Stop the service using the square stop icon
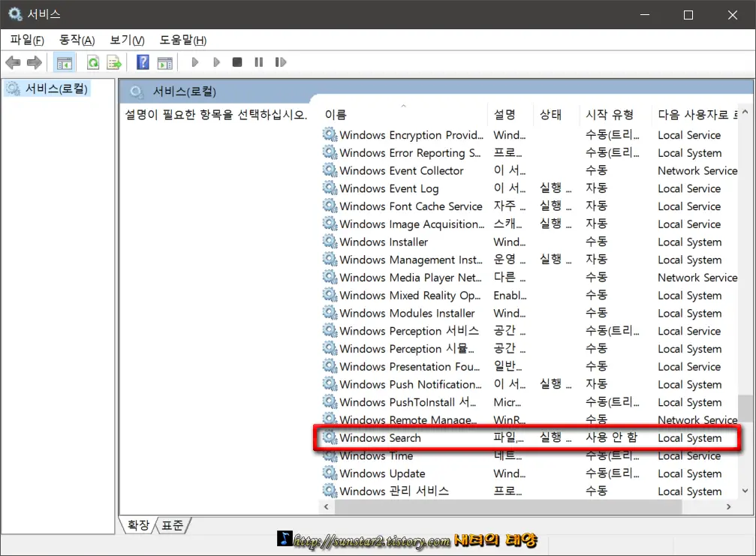The height and width of the screenshot is (556, 756). [x=236, y=62]
